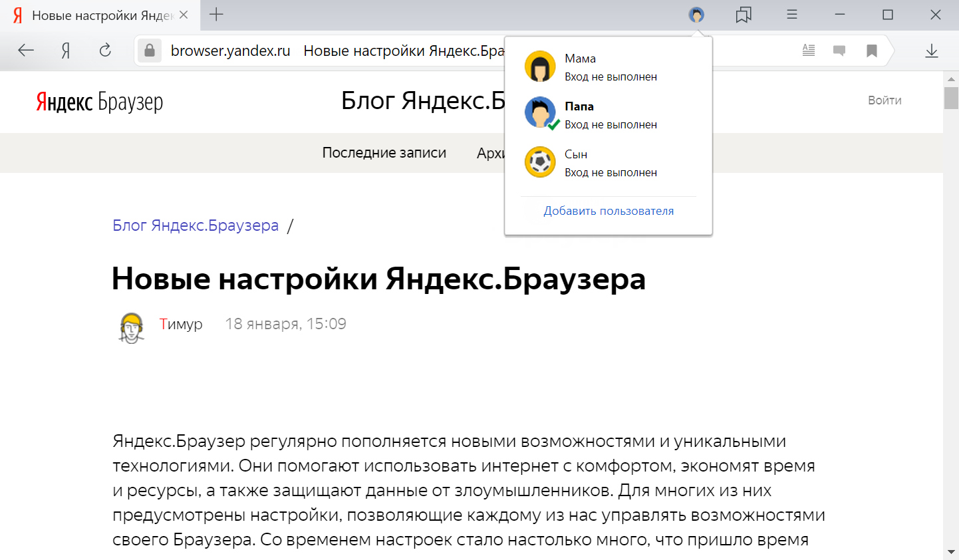The image size is (959, 560).
Task: Open Последние записи section
Action: 384,153
